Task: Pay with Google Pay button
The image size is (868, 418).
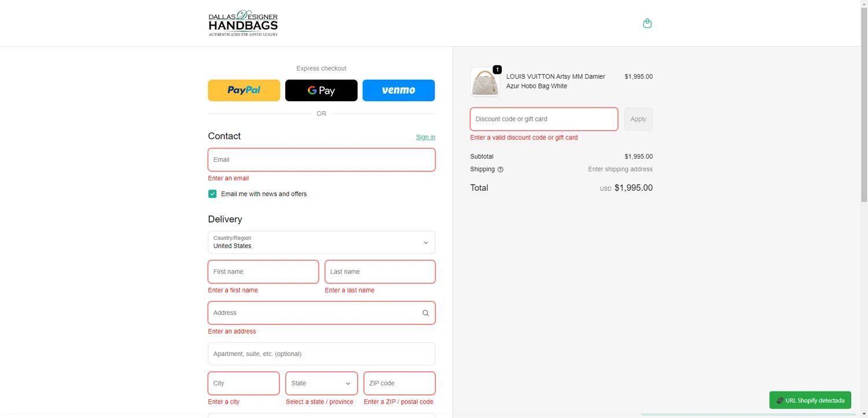Action: [321, 90]
